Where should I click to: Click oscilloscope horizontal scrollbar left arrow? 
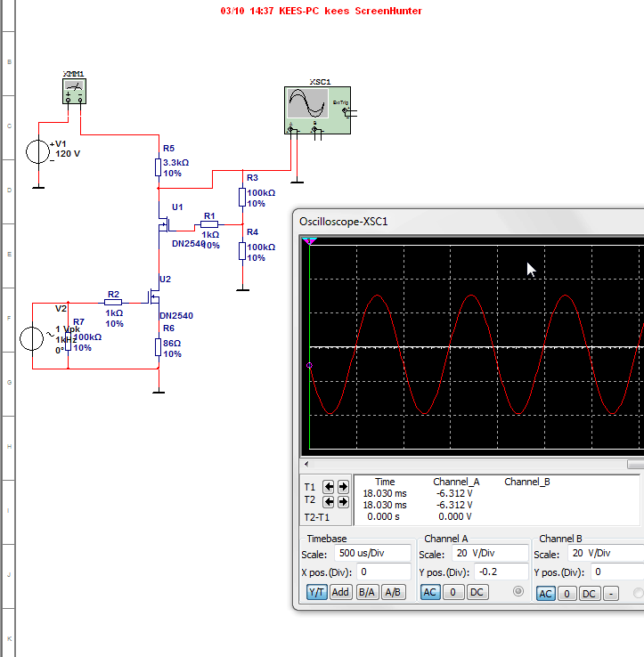coord(306,464)
